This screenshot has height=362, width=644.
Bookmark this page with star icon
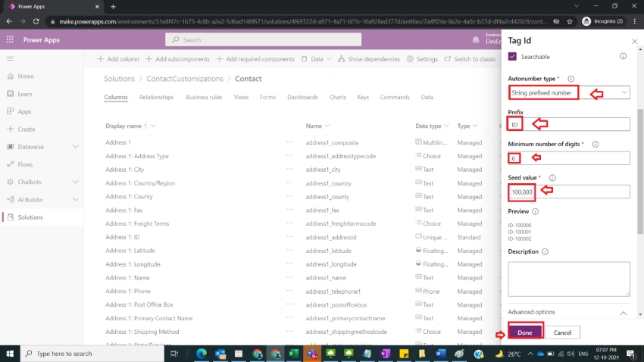570,21
